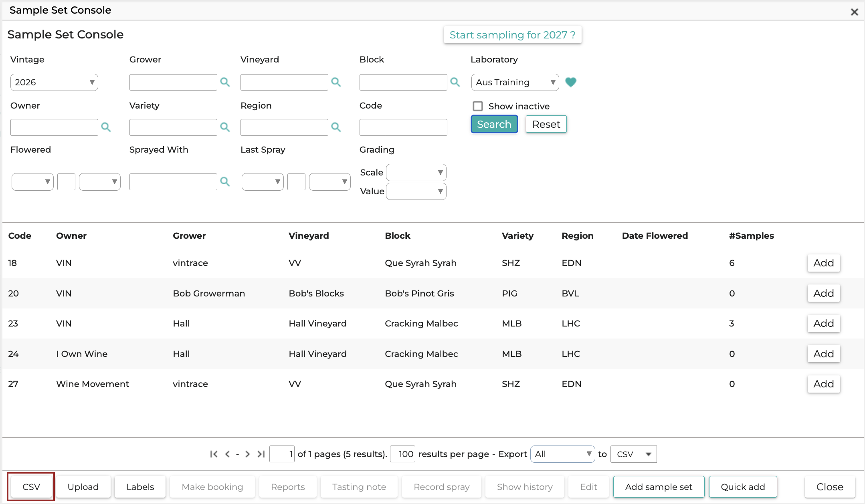Click the Code column header

tap(20, 236)
